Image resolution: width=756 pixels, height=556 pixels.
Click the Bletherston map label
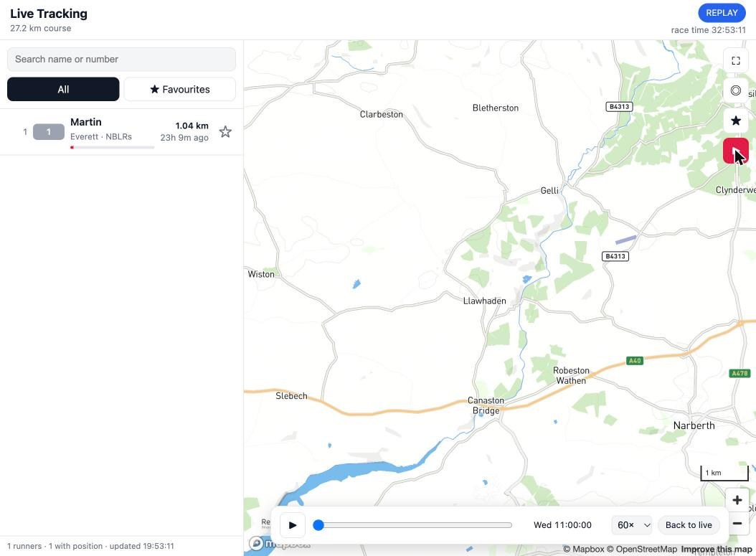pos(496,108)
